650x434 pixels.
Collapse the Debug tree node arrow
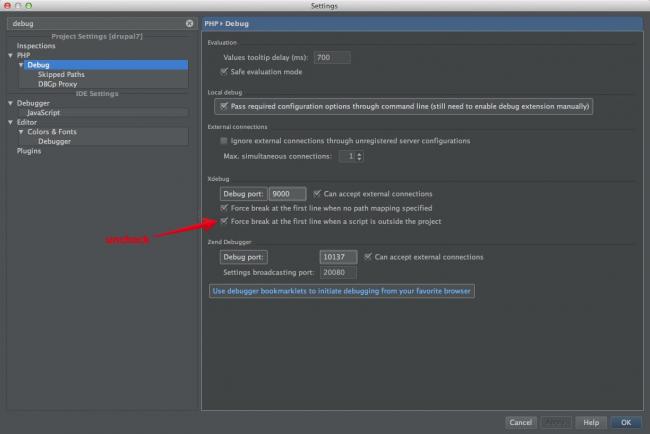point(21,65)
